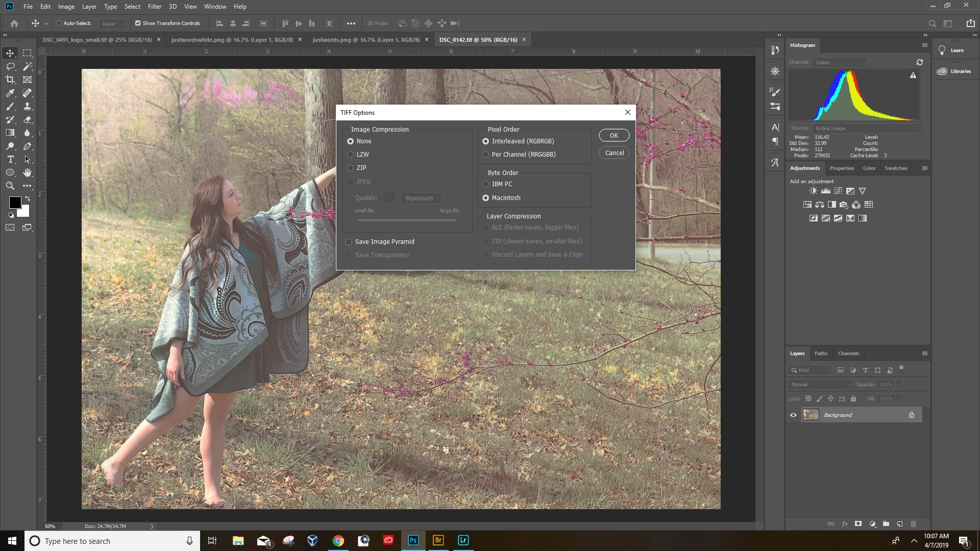This screenshot has height=551, width=980.
Task: Cancel the TIFF Options dialog
Action: pos(614,153)
